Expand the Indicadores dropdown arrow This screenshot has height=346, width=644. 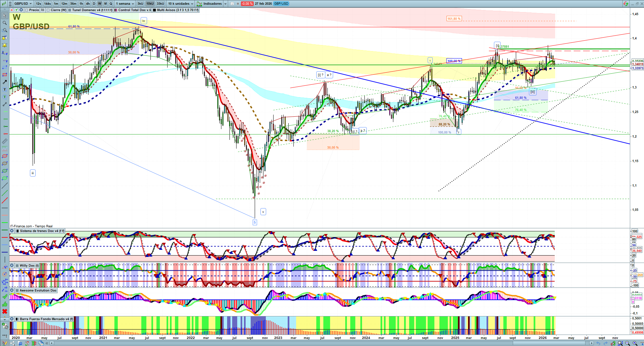225,4
